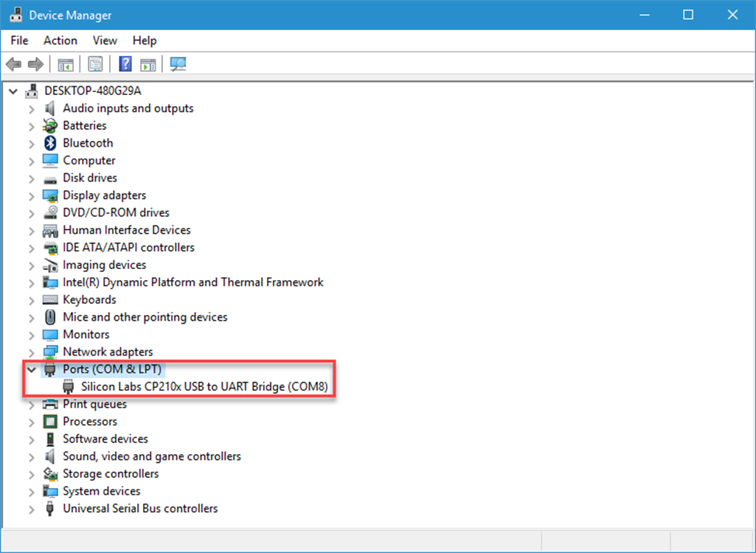Screen dimensions: 756x553
Task: Select the Processors label
Action: 90,422
